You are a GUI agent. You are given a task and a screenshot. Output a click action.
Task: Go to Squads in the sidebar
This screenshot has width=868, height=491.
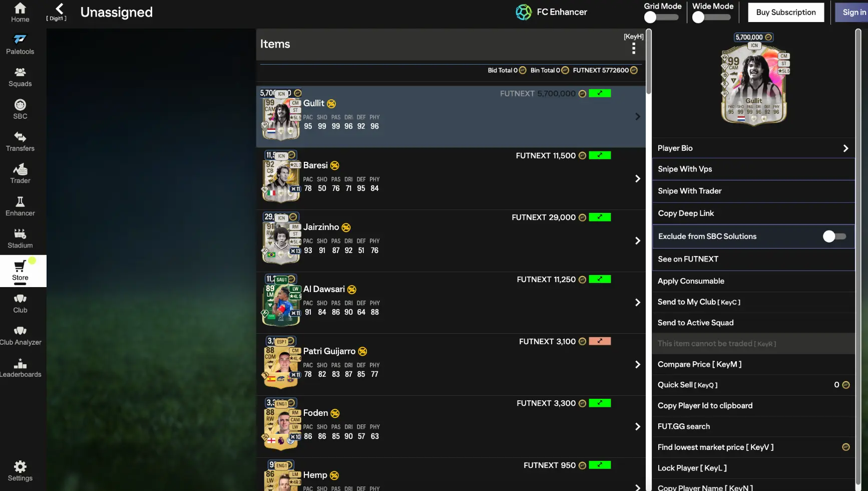[20, 72]
